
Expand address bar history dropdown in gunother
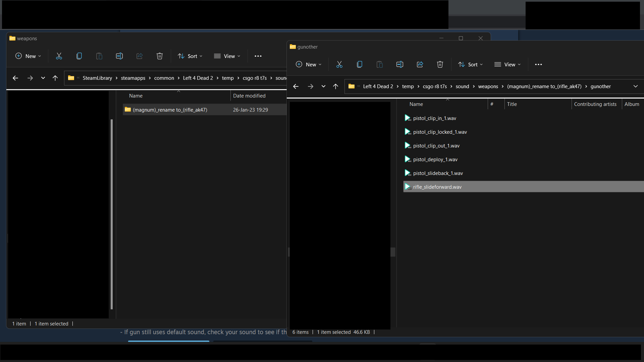(x=635, y=86)
